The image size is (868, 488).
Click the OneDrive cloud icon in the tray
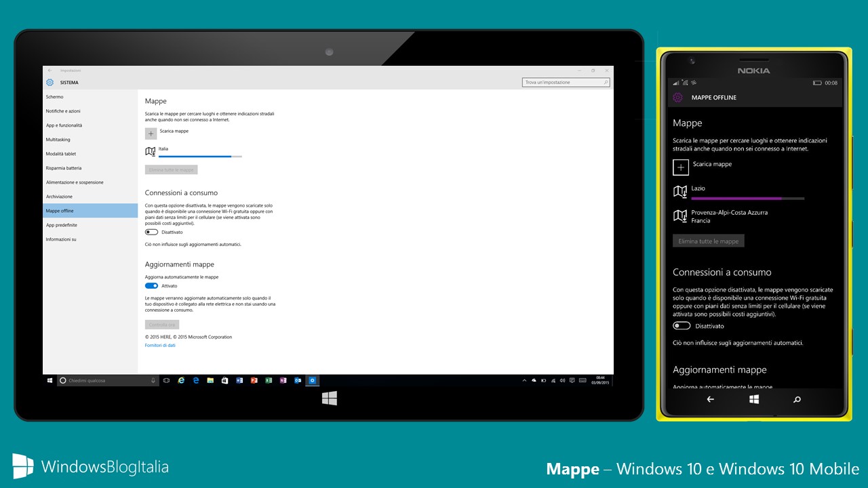click(x=534, y=380)
